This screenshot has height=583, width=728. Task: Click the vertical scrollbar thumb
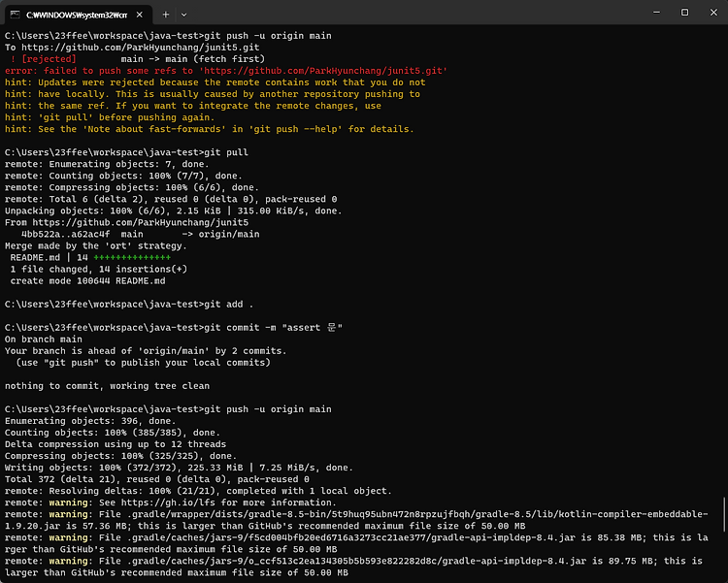tap(724, 514)
